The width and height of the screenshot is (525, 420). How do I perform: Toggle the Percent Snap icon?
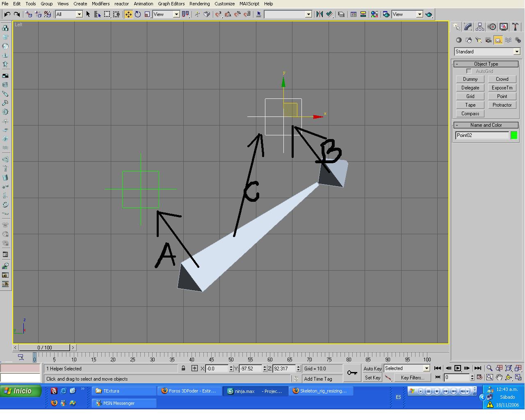tap(237, 14)
